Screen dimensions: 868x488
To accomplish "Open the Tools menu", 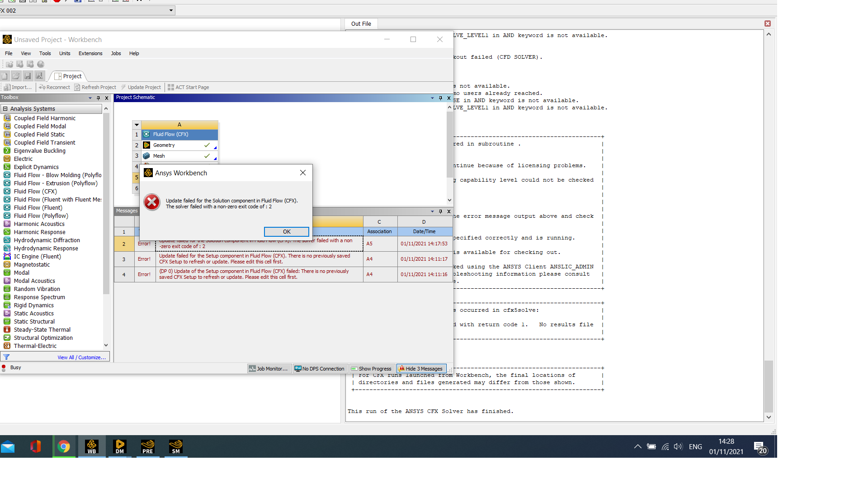I will pos(45,53).
